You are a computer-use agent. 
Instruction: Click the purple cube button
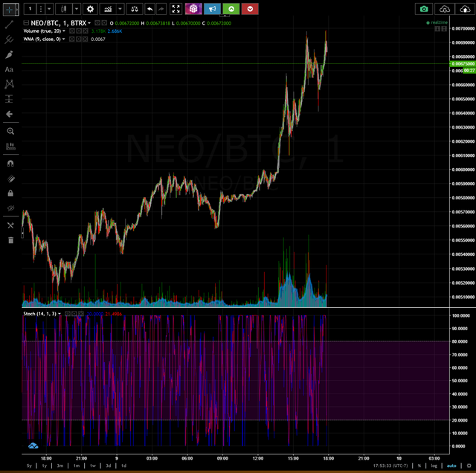(193, 9)
